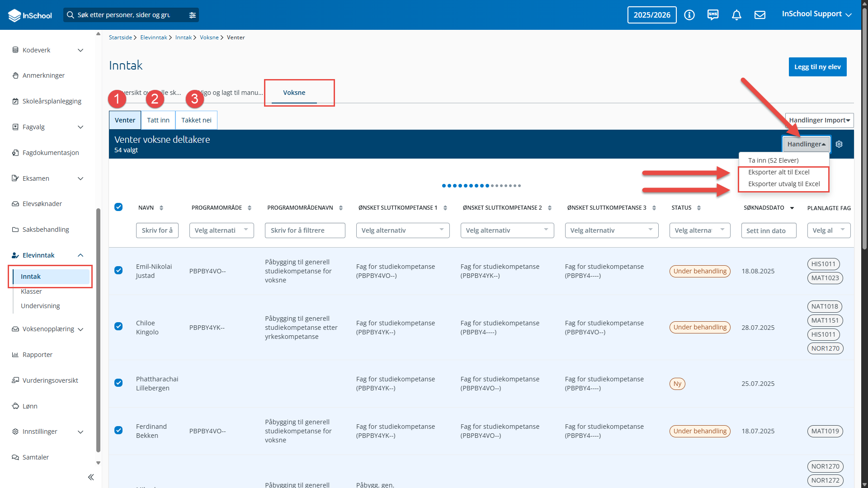
Task: Sort by PROGRAMOMRÅDE column arrows
Action: point(250,208)
